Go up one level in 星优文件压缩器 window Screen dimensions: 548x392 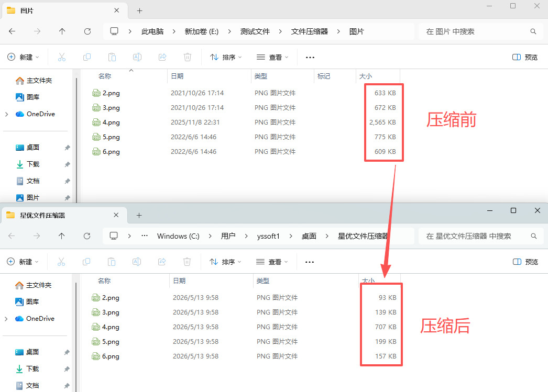[61, 237]
